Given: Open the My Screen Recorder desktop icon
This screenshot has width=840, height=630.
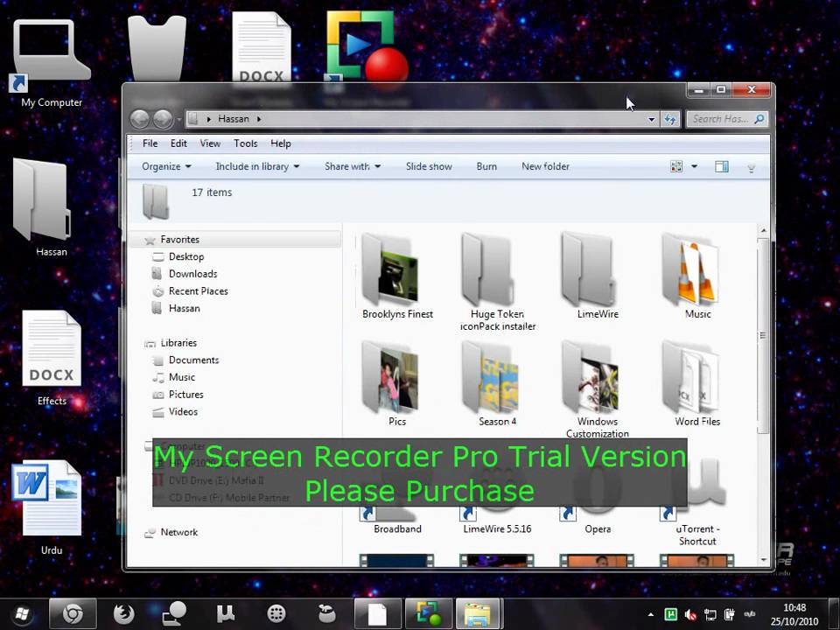Looking at the screenshot, I should [x=367, y=45].
